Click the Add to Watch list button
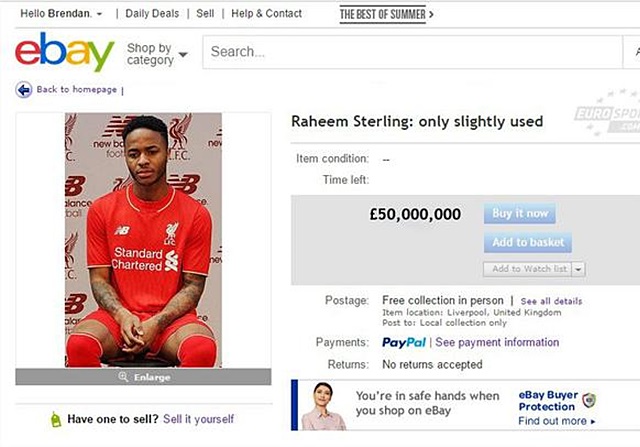Image resolution: width=640 pixels, height=447 pixels. coord(526,269)
